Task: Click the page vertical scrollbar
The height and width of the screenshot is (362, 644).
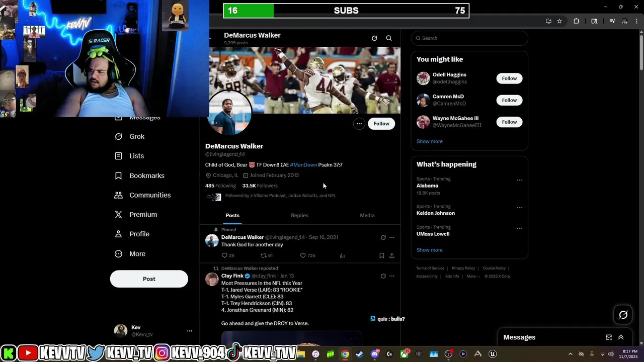Action: pyautogui.click(x=641, y=50)
